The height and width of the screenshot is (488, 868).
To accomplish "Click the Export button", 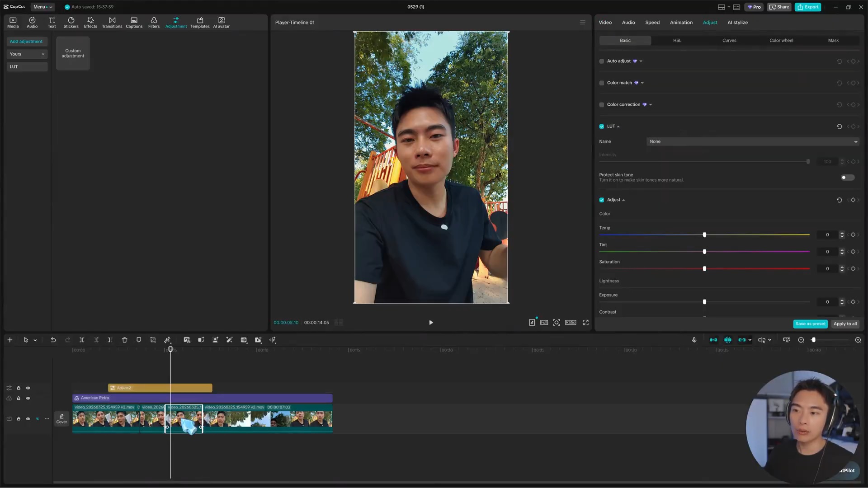I will [808, 7].
